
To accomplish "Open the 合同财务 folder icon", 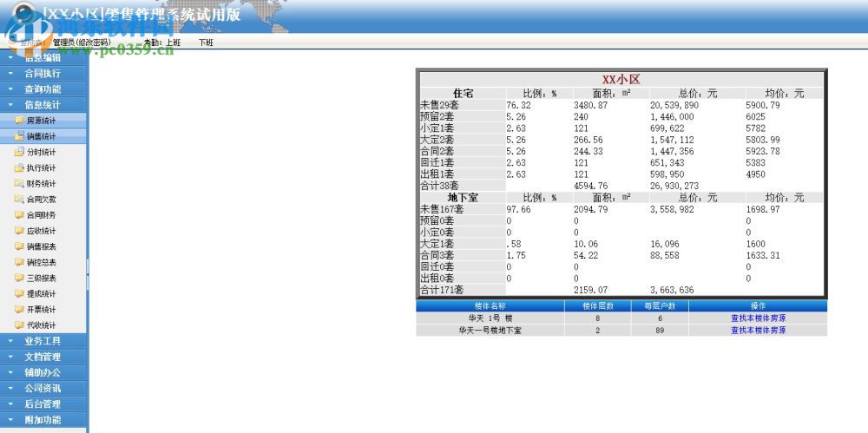I will (19, 215).
